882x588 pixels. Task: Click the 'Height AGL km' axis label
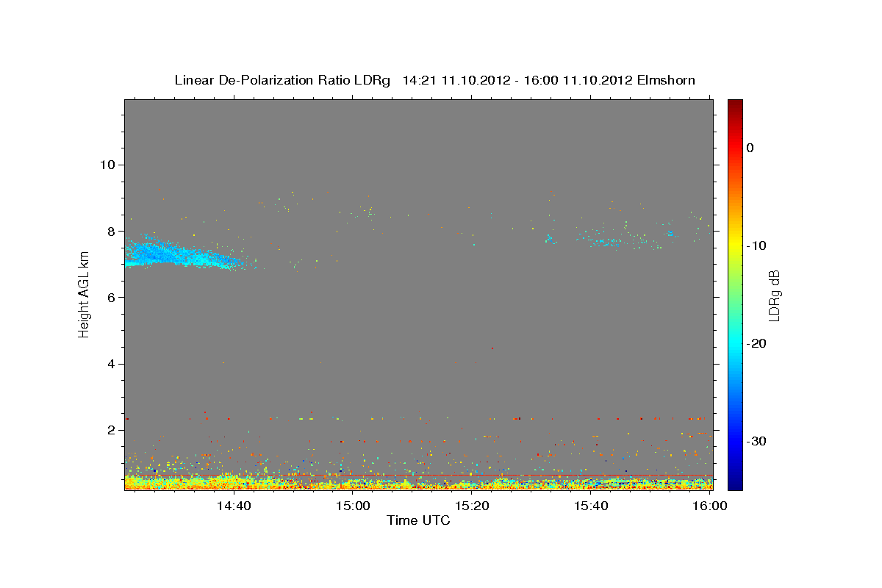coord(84,295)
